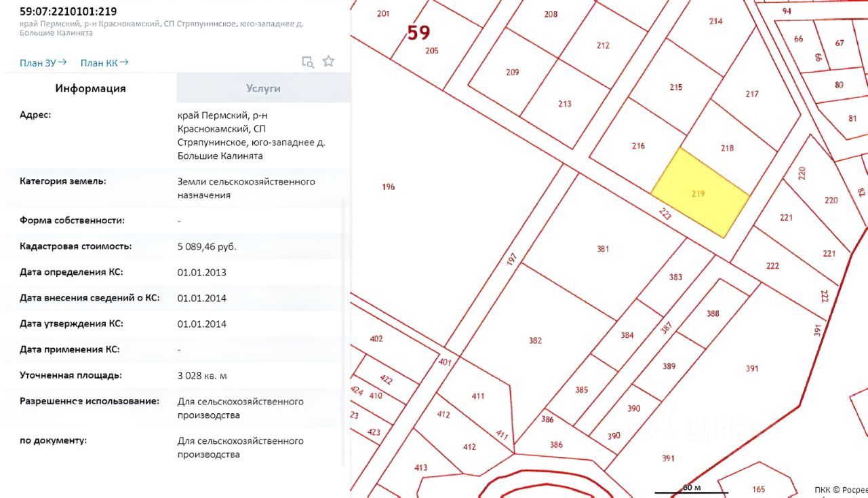Click Земли сельскохозяйственного назначения value
Viewport: 868px width, 498px height.
click(246, 189)
